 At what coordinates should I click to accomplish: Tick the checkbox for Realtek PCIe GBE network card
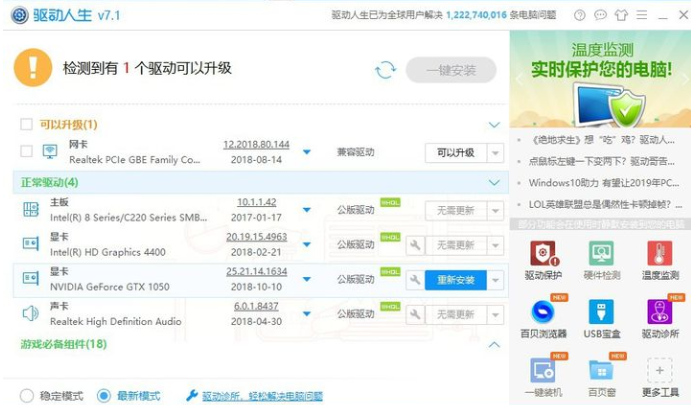(x=27, y=152)
